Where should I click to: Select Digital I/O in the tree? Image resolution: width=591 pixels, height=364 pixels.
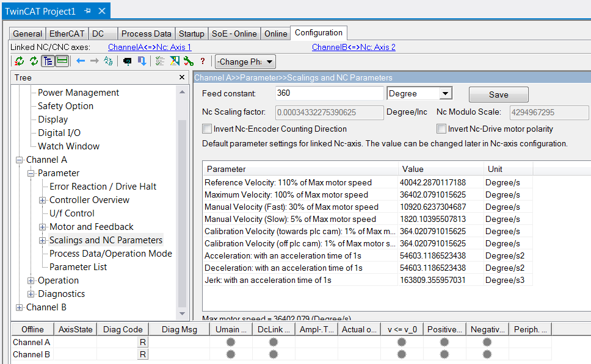point(59,133)
